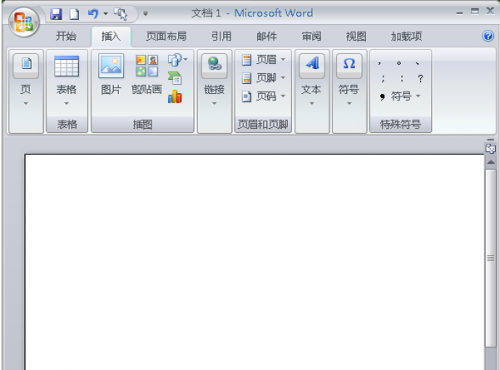Insert the 。 period special symbol
Image resolution: width=500 pixels, height=370 pixels.
point(399,63)
